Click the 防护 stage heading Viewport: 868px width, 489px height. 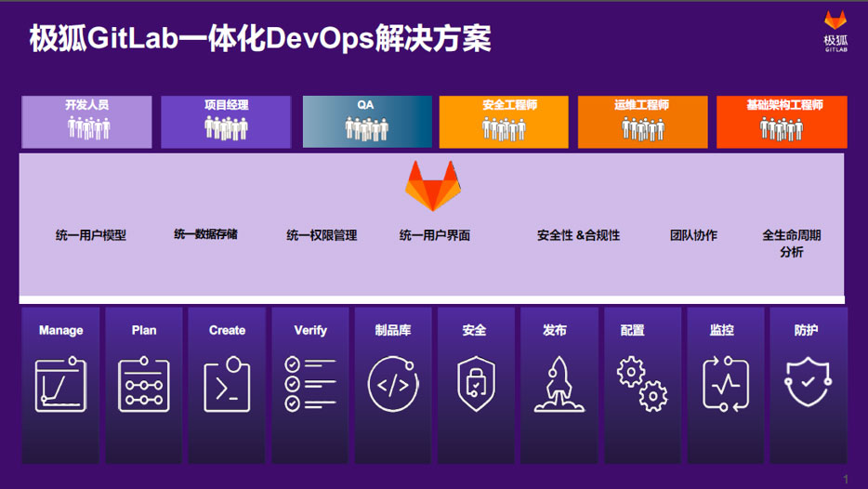pos(806,331)
